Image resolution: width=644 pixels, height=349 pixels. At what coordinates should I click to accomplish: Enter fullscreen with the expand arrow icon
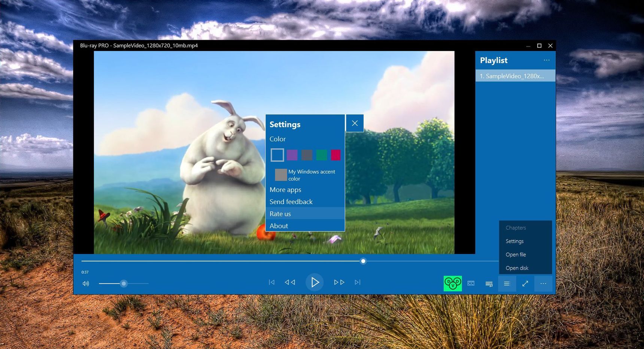pyautogui.click(x=525, y=283)
